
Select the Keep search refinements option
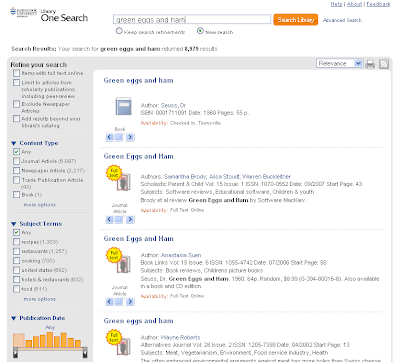click(119, 31)
